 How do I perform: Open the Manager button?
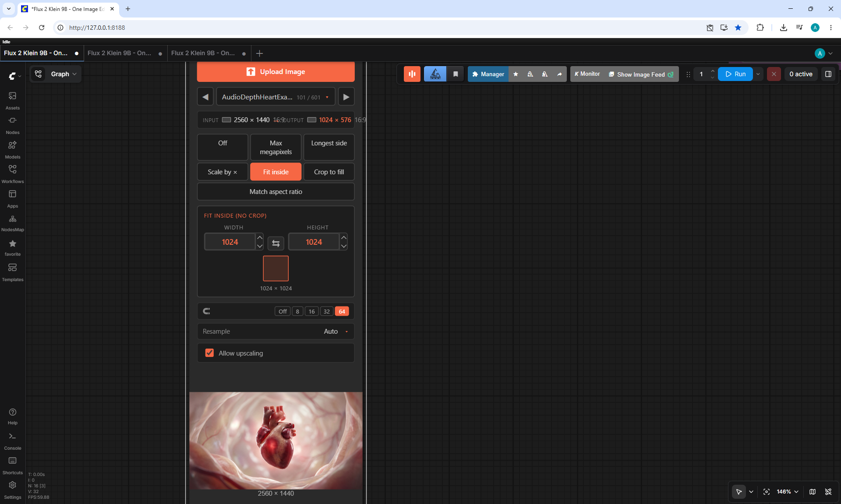(x=488, y=74)
